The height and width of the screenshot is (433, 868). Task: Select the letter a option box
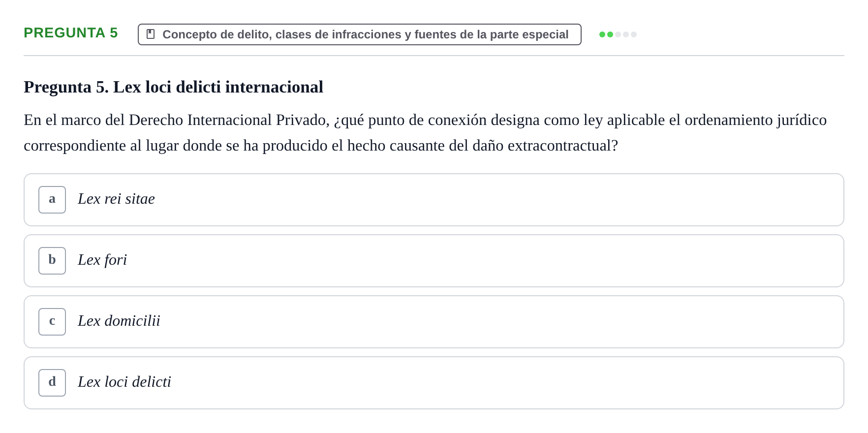pyautogui.click(x=52, y=200)
